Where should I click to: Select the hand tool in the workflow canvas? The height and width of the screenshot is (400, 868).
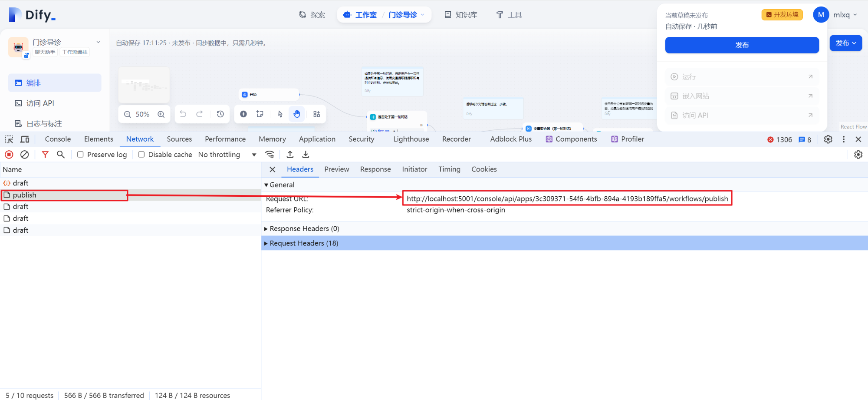tap(296, 114)
